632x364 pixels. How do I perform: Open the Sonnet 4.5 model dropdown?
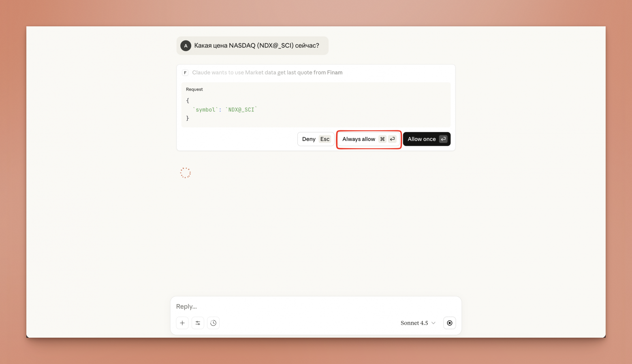pos(418,323)
